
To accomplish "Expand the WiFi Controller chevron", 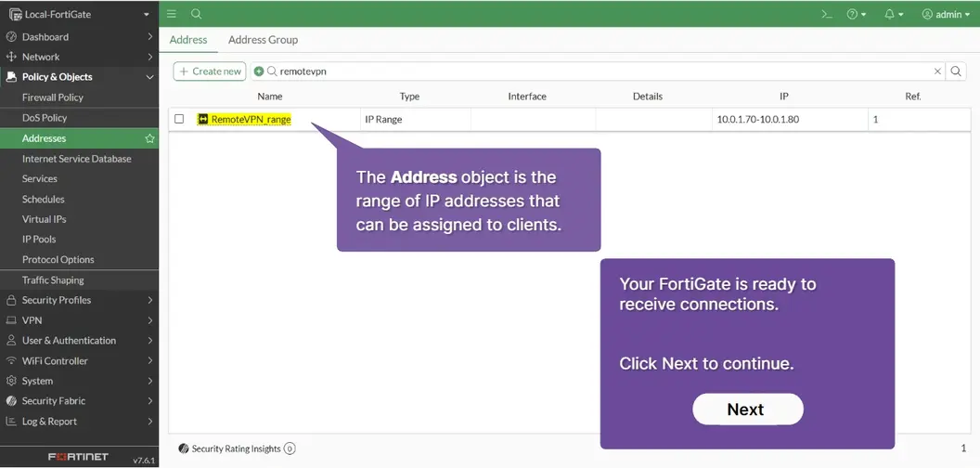I will [x=150, y=361].
